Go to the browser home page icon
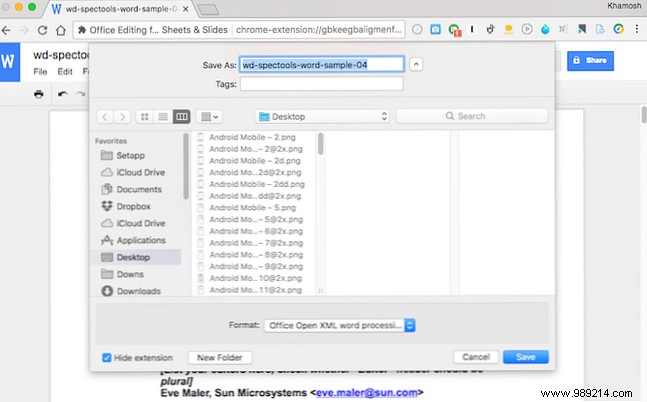This screenshot has width=647, height=402. pyautogui.click(x=61, y=30)
